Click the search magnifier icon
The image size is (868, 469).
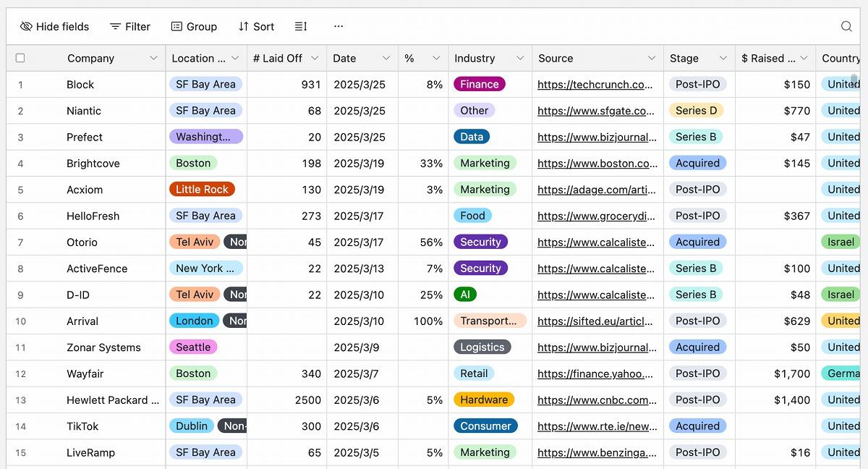coord(846,27)
